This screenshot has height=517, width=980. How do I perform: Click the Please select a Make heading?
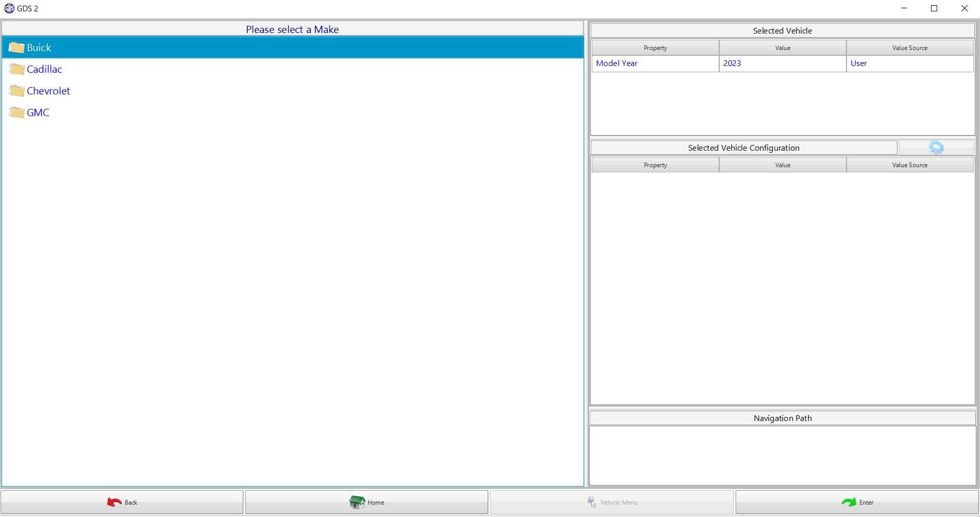click(x=292, y=29)
